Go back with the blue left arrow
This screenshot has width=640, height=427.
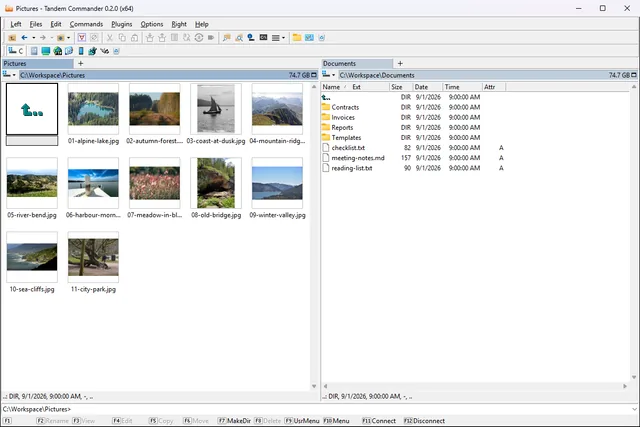[x=24, y=38]
